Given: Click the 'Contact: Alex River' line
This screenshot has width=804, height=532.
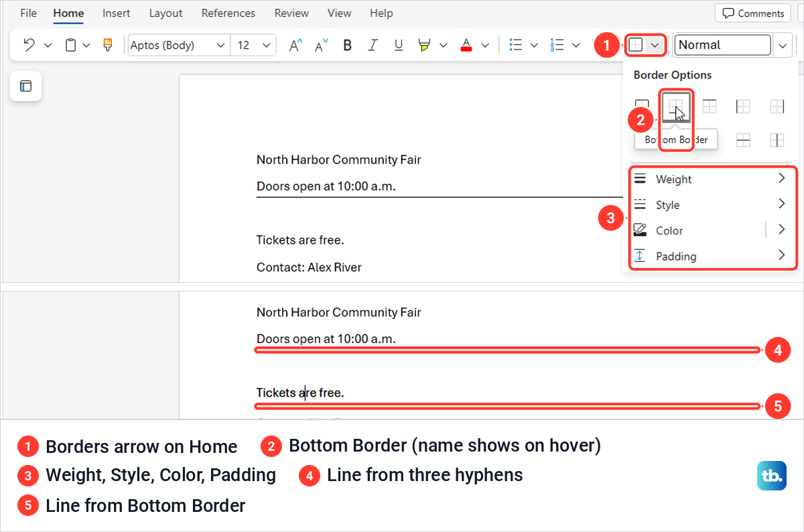Looking at the screenshot, I should click(x=309, y=267).
